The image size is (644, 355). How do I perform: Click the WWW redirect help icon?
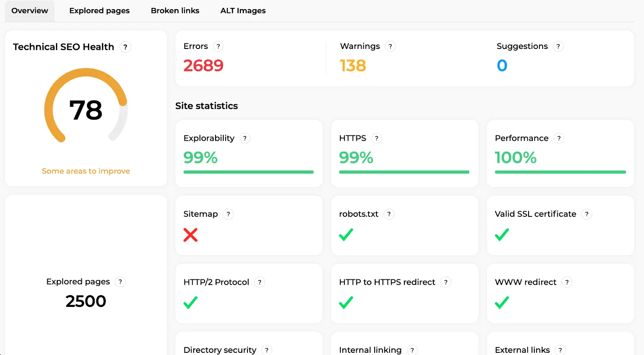point(567,282)
